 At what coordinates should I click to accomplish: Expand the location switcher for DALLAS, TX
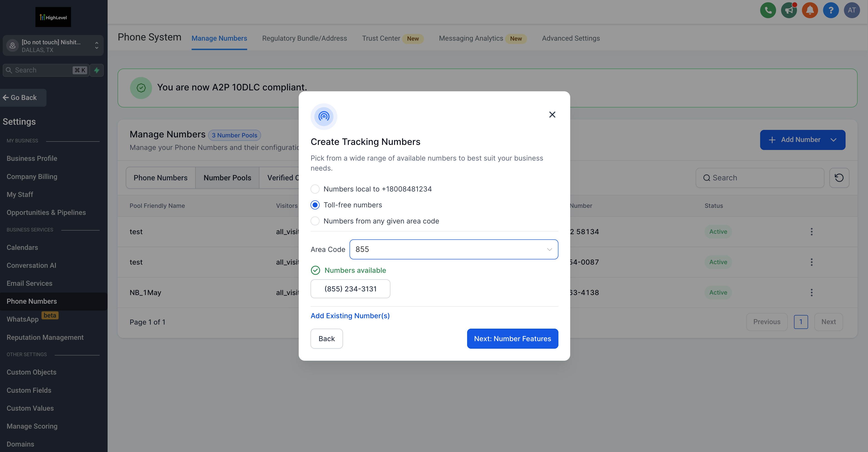[x=53, y=45]
